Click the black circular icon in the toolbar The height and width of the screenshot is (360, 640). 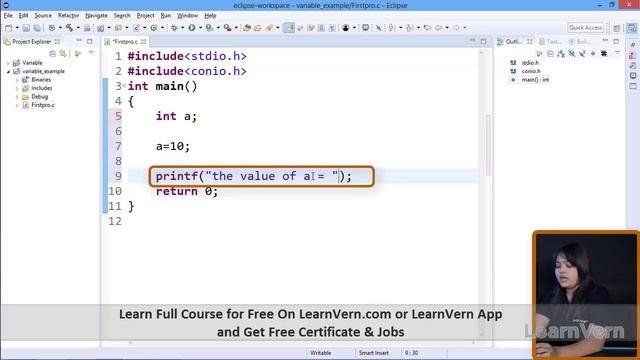click(346, 28)
